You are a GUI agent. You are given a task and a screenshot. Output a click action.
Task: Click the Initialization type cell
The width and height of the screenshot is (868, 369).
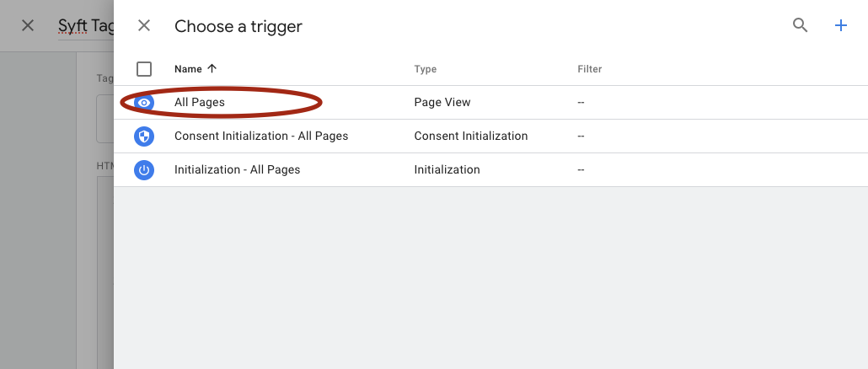[447, 170]
